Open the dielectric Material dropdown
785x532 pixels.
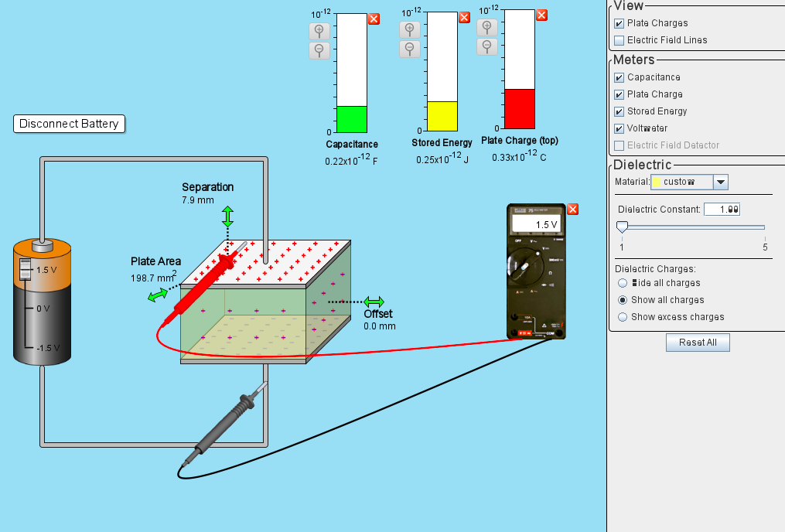720,182
